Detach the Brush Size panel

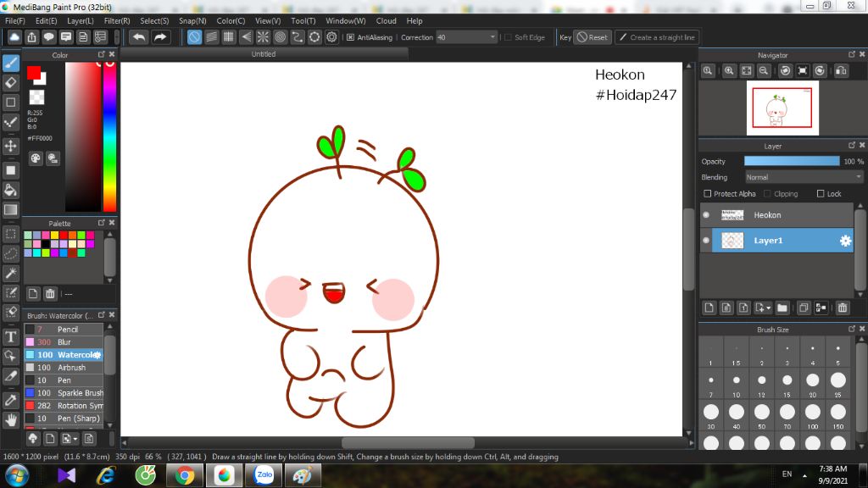coord(852,329)
